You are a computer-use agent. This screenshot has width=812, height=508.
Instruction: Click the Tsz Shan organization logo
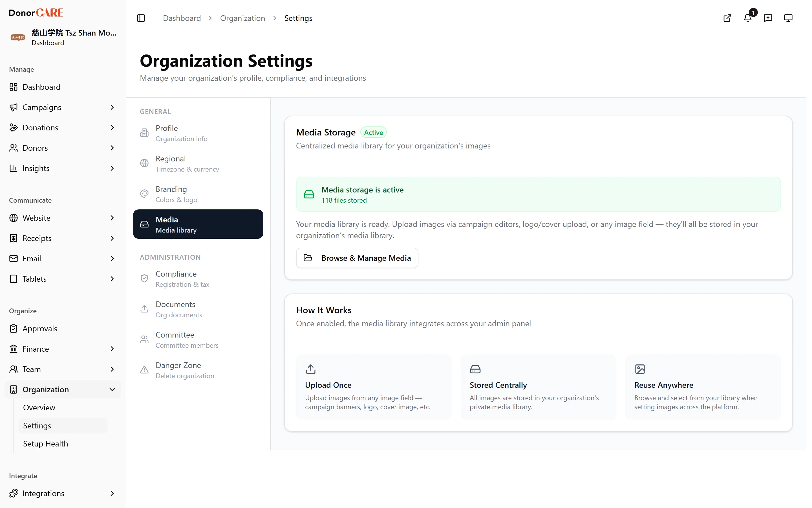18,37
